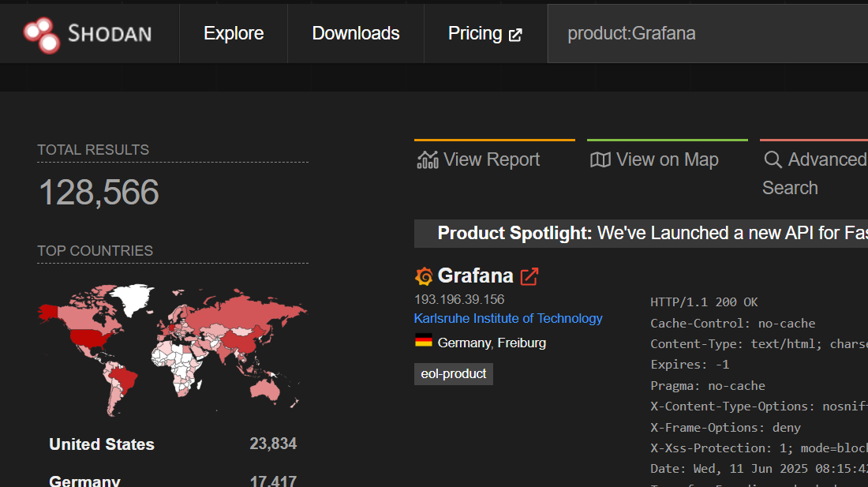Filter results by Germany

84,480
